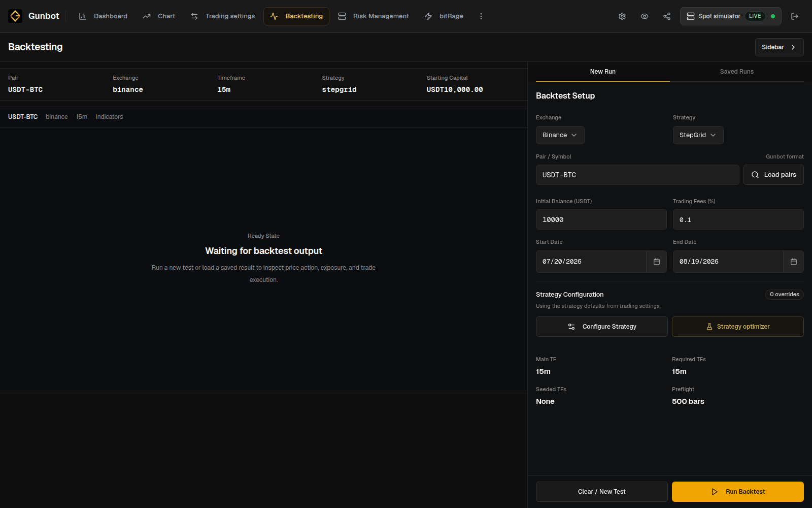Click the Load pairs button
Image resolution: width=812 pixels, height=508 pixels.
(x=773, y=175)
